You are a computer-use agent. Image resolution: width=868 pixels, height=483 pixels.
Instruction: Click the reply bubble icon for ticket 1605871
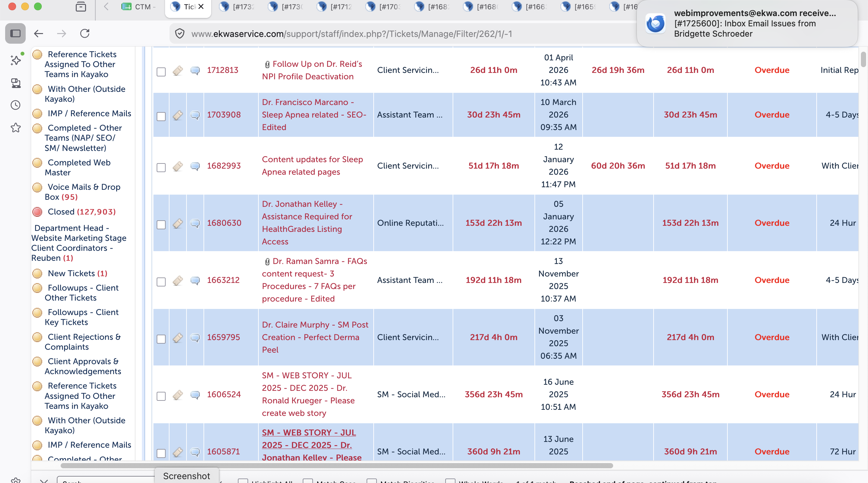pyautogui.click(x=195, y=452)
